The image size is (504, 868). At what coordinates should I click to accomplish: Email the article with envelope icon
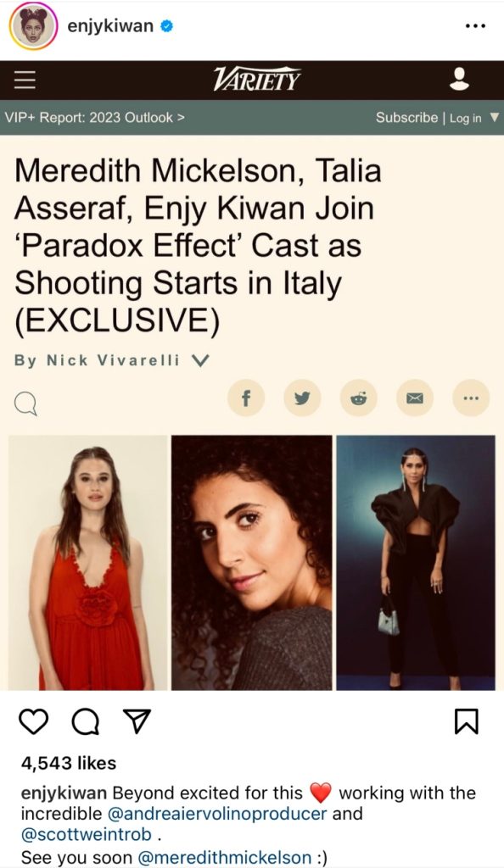pos(415,398)
